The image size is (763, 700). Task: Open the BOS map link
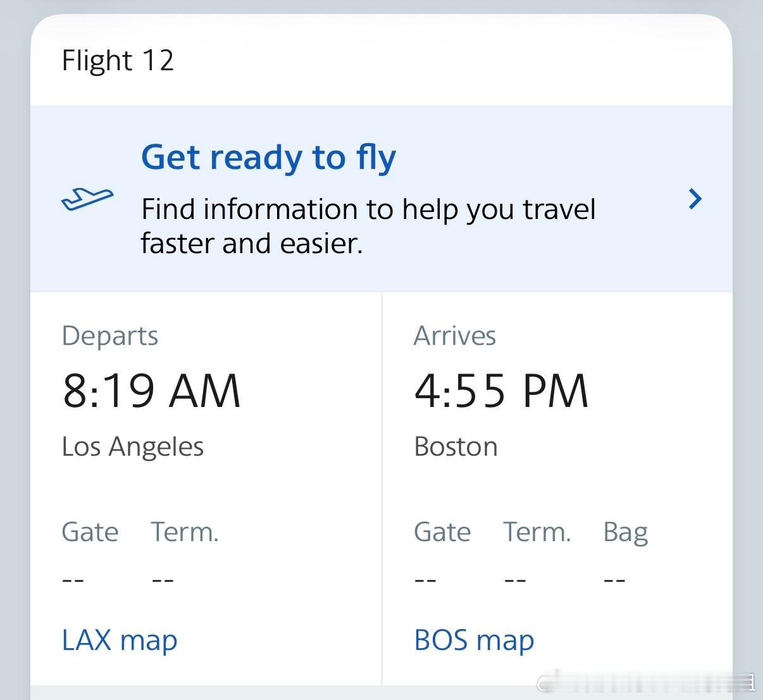tap(474, 640)
